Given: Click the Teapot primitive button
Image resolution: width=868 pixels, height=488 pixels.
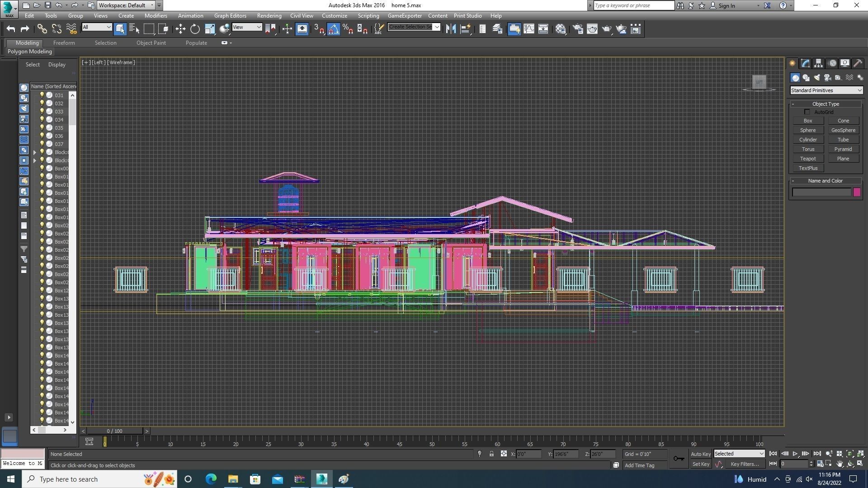Looking at the screenshot, I should tap(808, 159).
